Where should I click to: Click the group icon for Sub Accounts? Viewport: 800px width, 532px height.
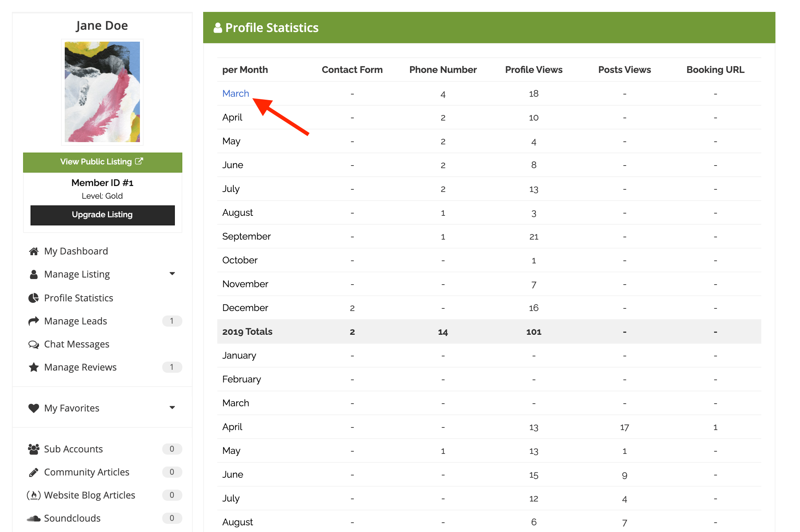tap(33, 449)
